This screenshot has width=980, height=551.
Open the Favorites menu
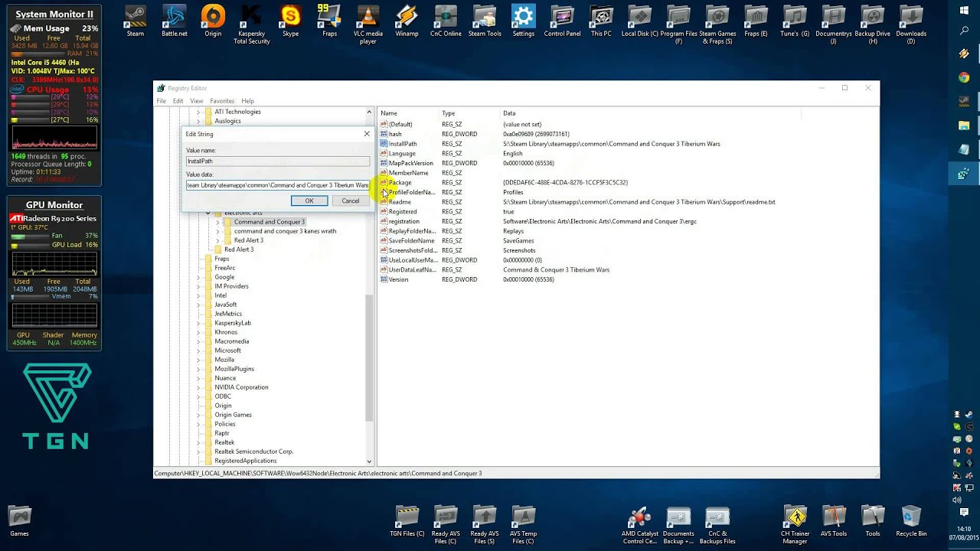pyautogui.click(x=222, y=101)
